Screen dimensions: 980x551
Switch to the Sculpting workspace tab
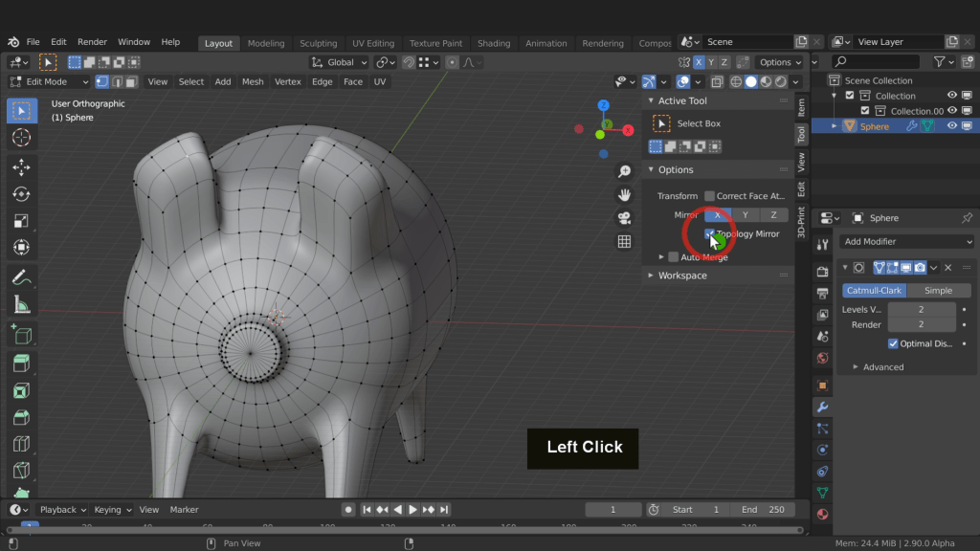click(x=318, y=43)
